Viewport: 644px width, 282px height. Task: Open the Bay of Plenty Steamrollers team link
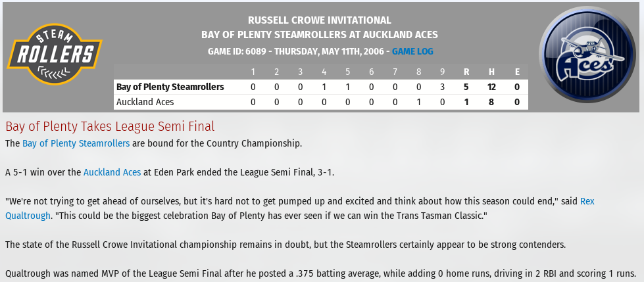76,144
